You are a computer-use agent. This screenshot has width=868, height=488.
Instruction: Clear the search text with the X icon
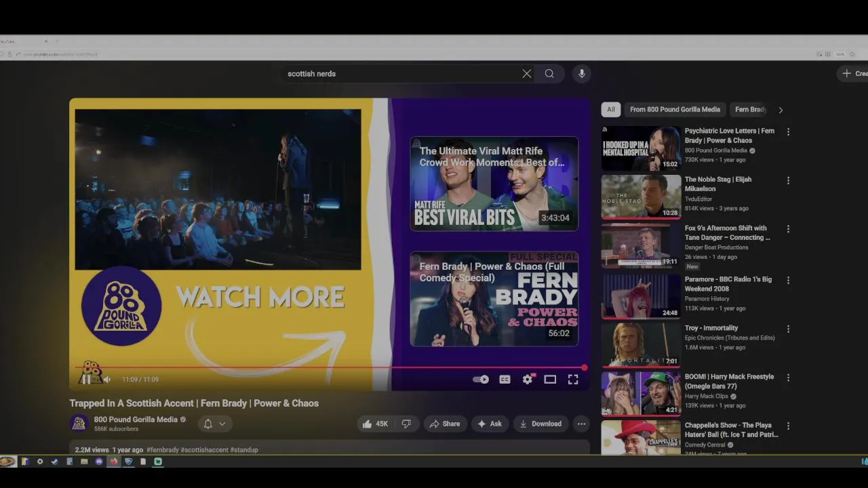coord(527,74)
